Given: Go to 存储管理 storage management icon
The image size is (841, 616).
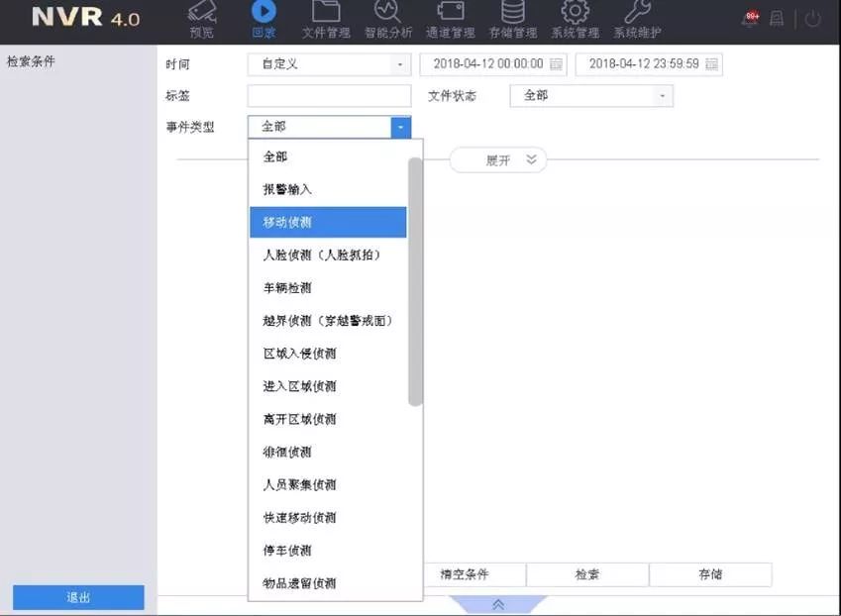Looking at the screenshot, I should [x=513, y=14].
